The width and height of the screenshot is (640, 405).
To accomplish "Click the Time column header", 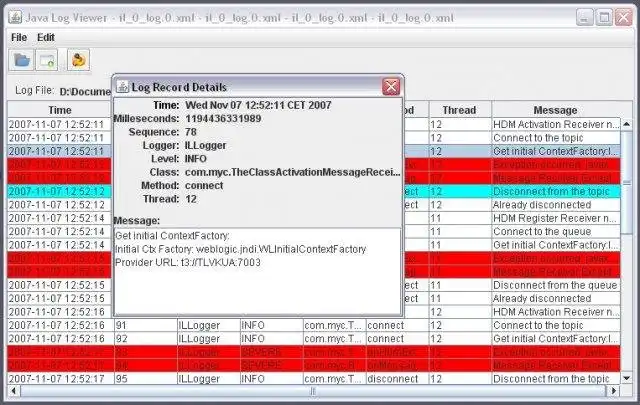I will pyautogui.click(x=60, y=110).
